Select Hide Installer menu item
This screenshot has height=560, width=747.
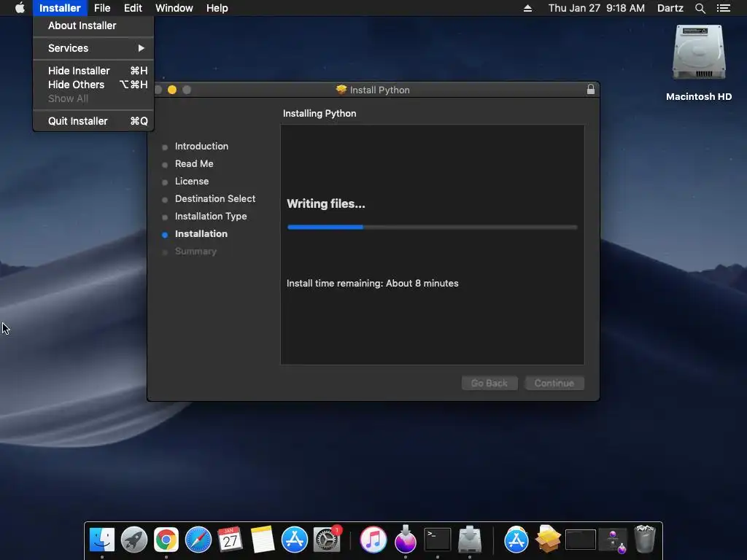pyautogui.click(x=93, y=71)
